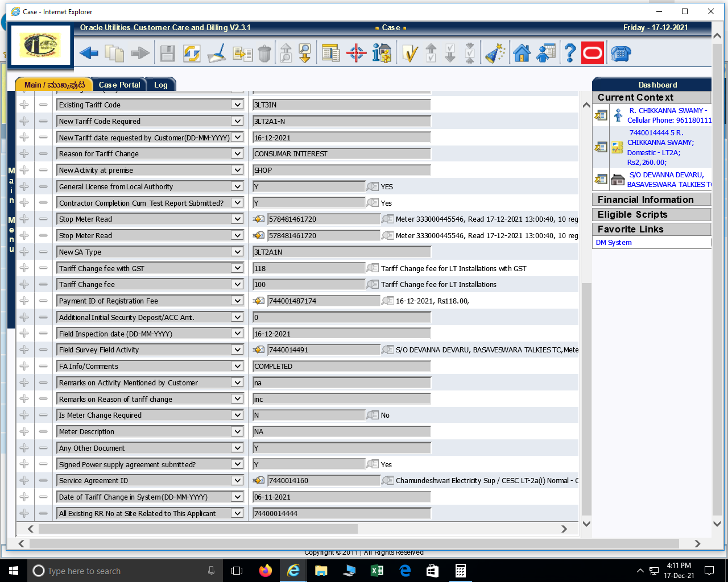Expand the Eligible Scripts dashboard section
Image resolution: width=728 pixels, height=582 pixels.
[x=651, y=214]
